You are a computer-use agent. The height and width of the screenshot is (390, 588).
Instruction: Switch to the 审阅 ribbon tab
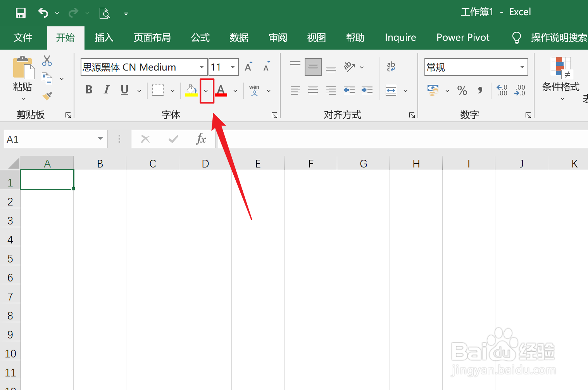tap(278, 38)
